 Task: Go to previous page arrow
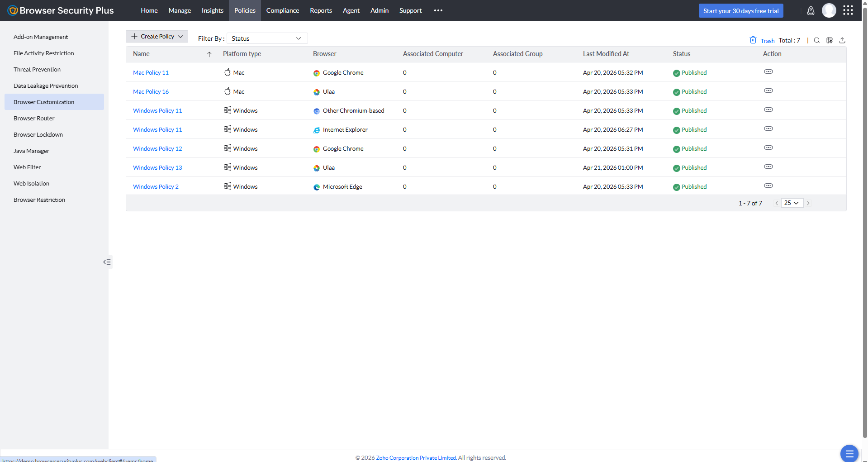[x=777, y=203]
